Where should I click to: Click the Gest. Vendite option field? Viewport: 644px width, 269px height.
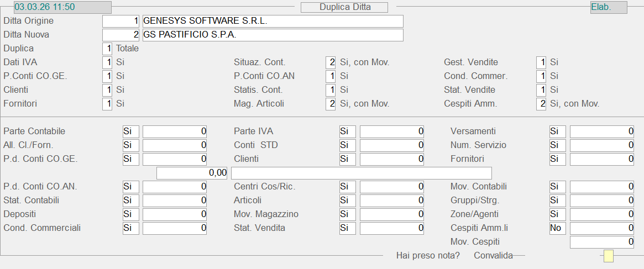pos(541,62)
